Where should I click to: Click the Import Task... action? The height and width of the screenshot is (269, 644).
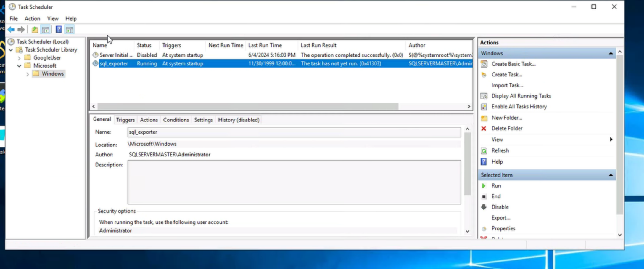point(507,85)
